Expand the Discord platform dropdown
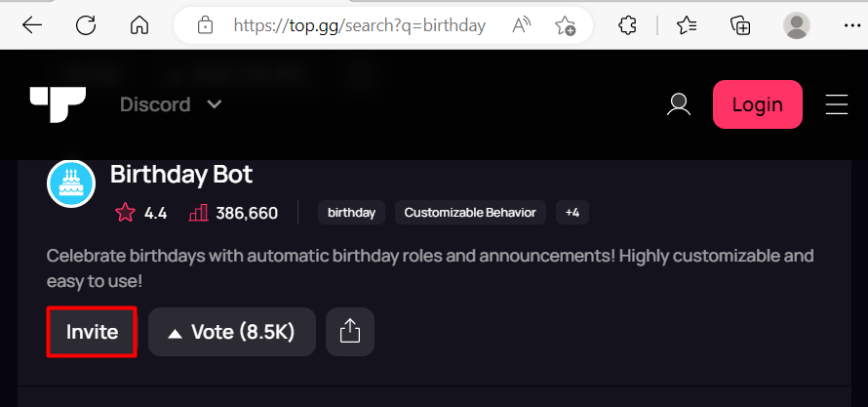Viewport: 868px width, 407px height. click(171, 104)
